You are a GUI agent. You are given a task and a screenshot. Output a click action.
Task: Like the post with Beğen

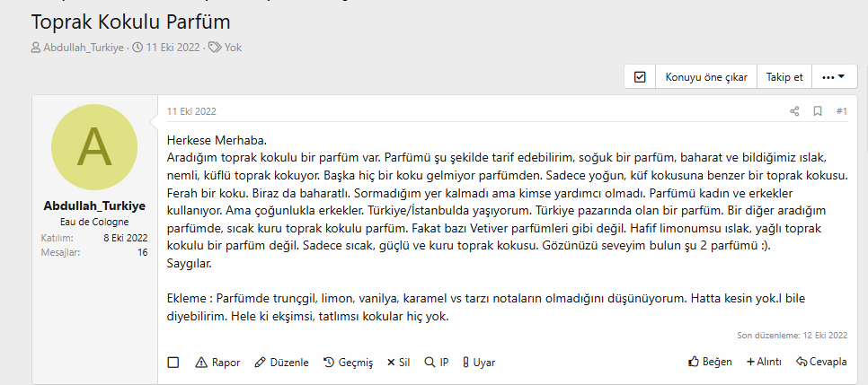[x=710, y=363]
